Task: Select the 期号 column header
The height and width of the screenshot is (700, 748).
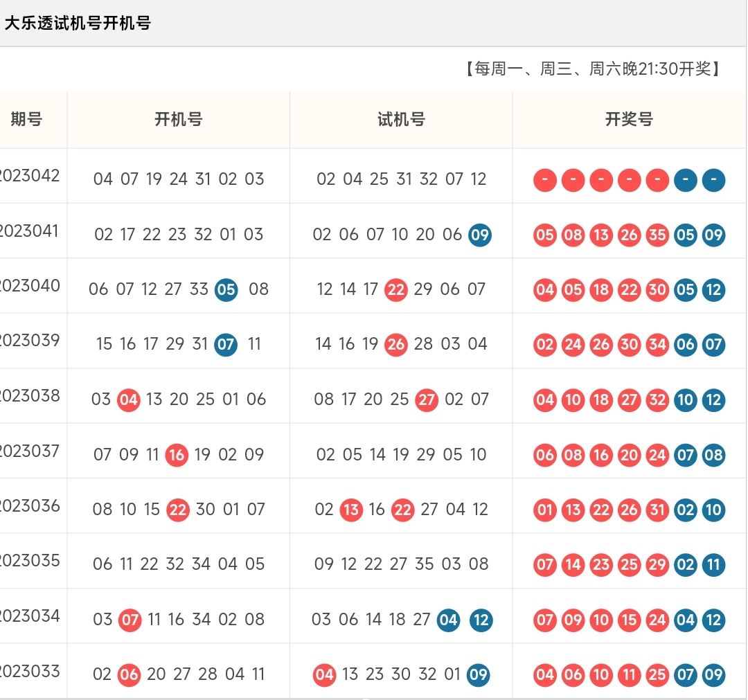Action: [27, 119]
